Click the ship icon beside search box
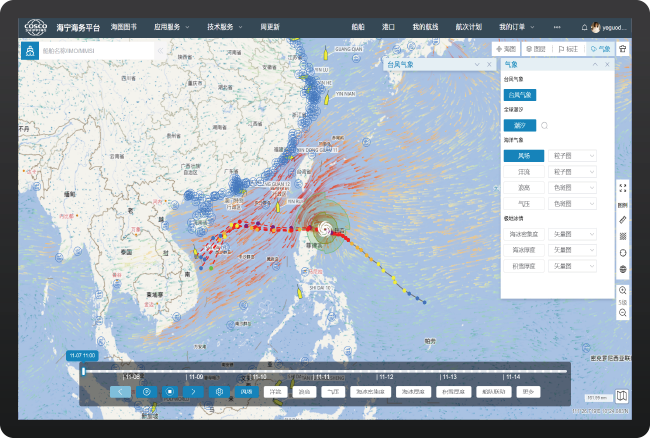The height and width of the screenshot is (438, 650). [28, 49]
